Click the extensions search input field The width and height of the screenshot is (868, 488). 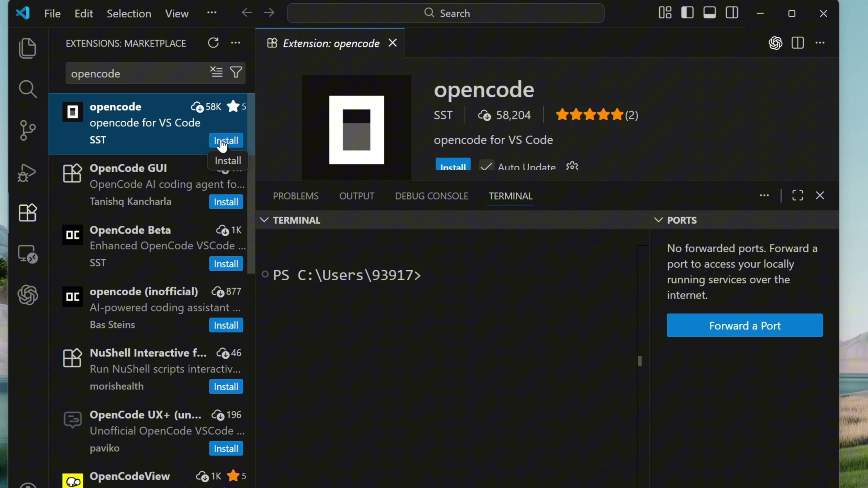[135, 73]
